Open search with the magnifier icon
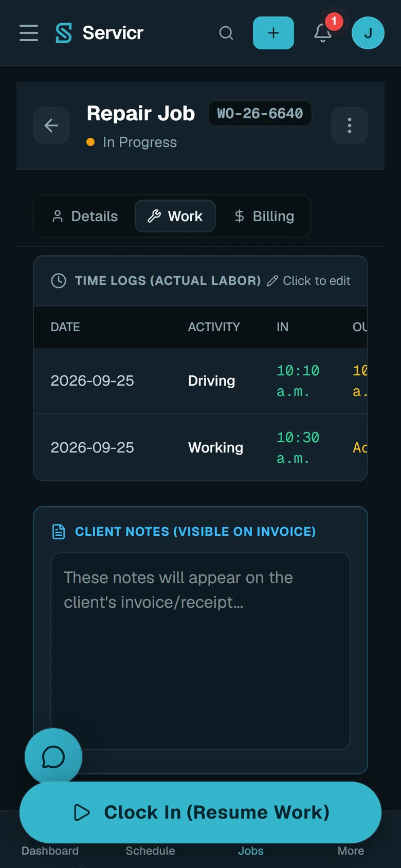This screenshot has width=401, height=868. coord(226,33)
